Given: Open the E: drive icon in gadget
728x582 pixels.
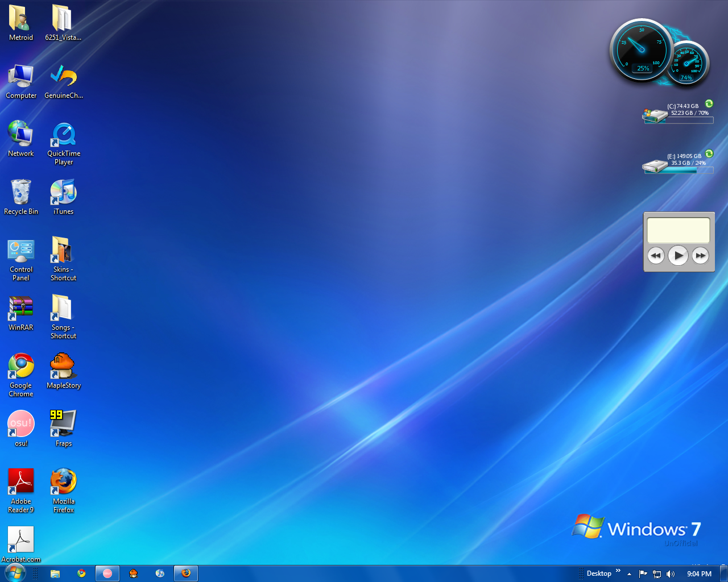Looking at the screenshot, I should pyautogui.click(x=655, y=166).
